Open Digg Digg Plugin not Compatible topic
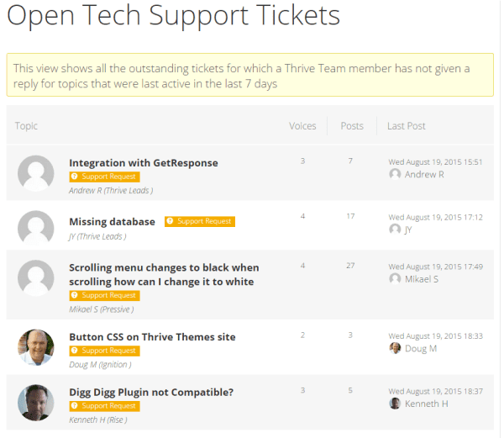 pos(151,392)
